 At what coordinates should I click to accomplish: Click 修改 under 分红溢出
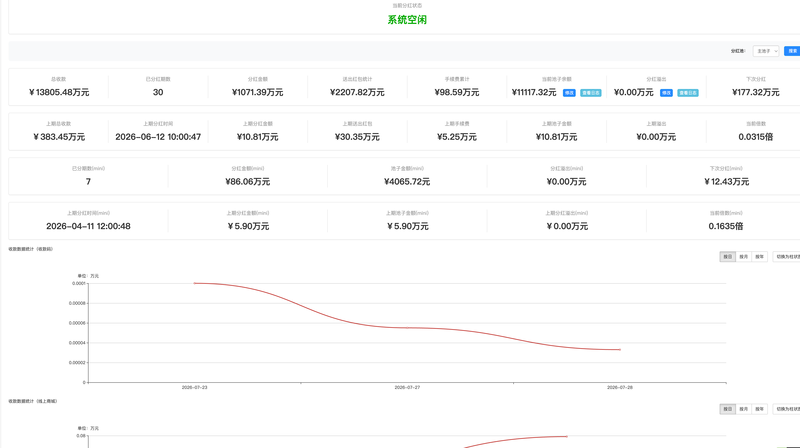[666, 93]
